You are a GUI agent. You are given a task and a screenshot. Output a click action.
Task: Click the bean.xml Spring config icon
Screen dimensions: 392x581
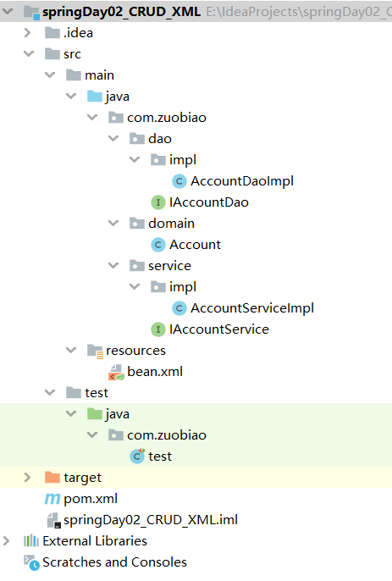116,372
